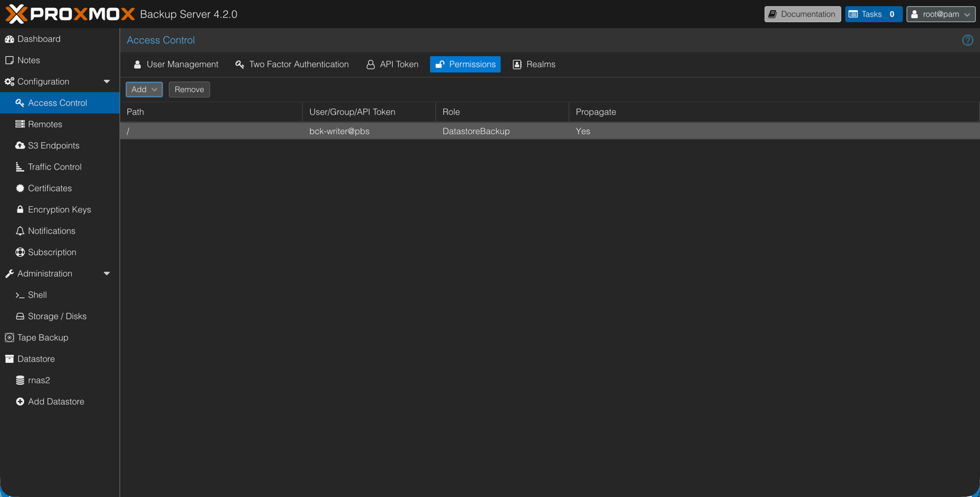Open Storage / Disks in the sidebar
The image size is (980, 497).
(x=59, y=316)
